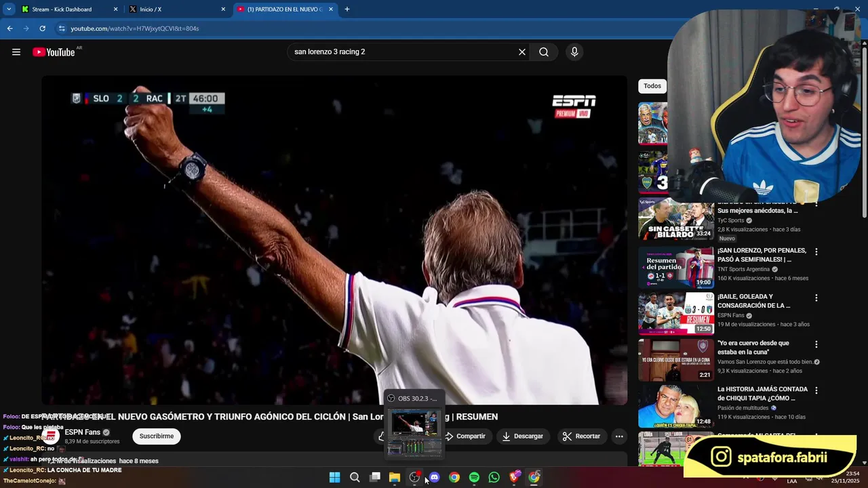Open options menu for Yo era cuervo video
868x488 pixels.
816,344
